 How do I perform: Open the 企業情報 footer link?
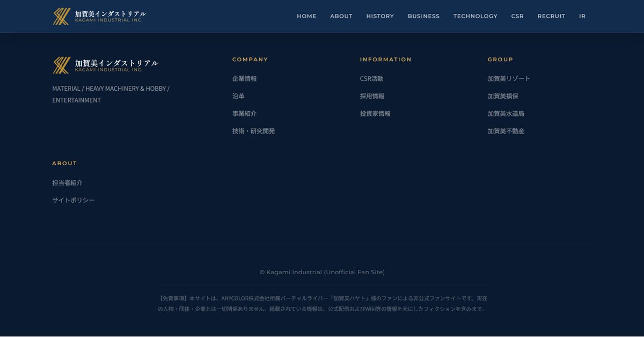click(x=245, y=78)
